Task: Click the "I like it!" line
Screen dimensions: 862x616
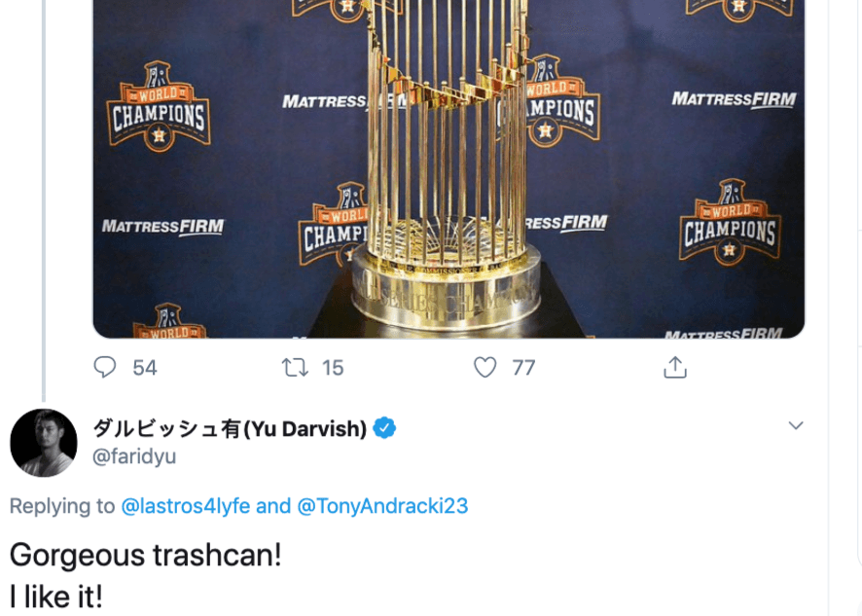Action: 55,597
